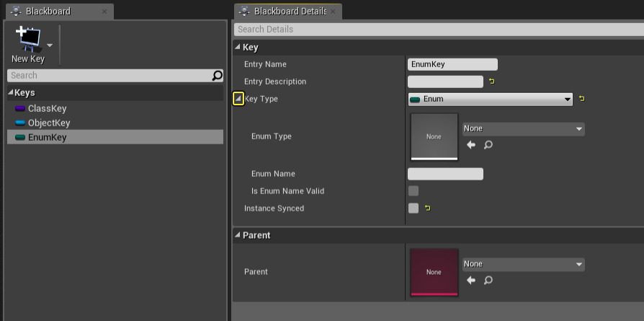Browse to Parent asset magnifier icon
644x321 pixels.
(x=488, y=280)
